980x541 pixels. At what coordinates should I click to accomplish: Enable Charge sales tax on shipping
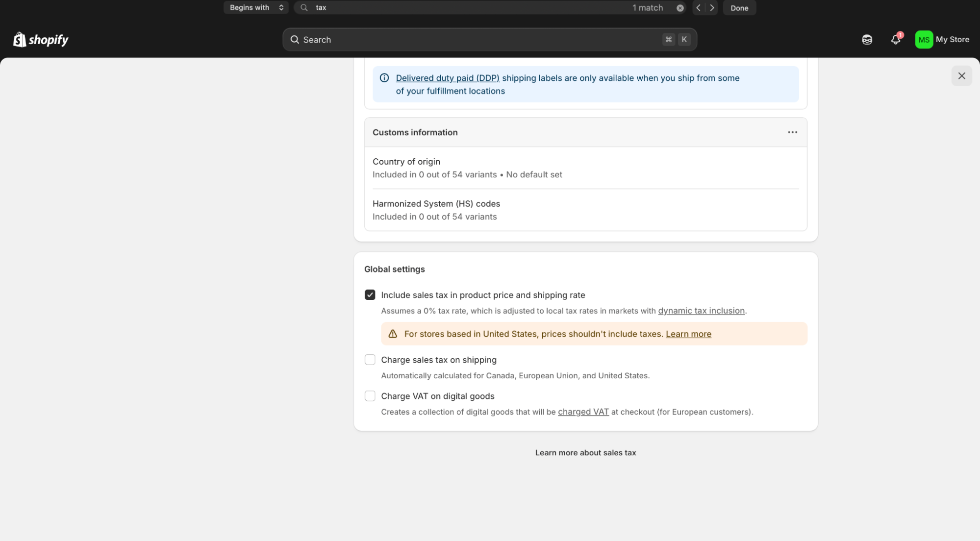[x=370, y=360]
